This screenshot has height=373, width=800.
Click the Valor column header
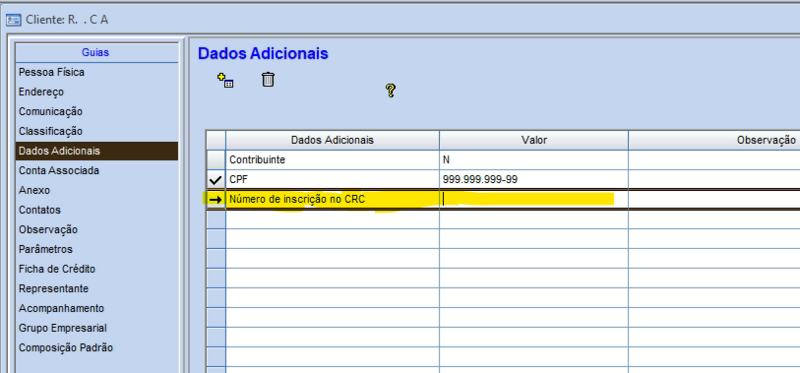coord(534,140)
